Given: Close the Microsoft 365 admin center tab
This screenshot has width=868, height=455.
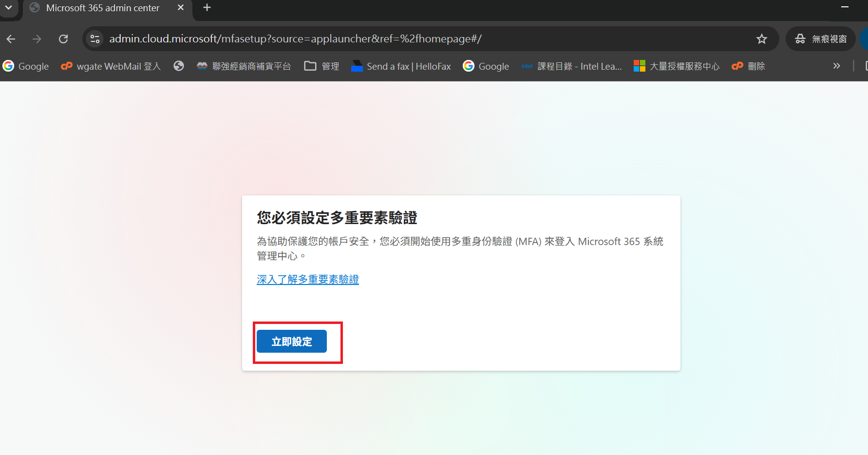Looking at the screenshot, I should pos(181,8).
